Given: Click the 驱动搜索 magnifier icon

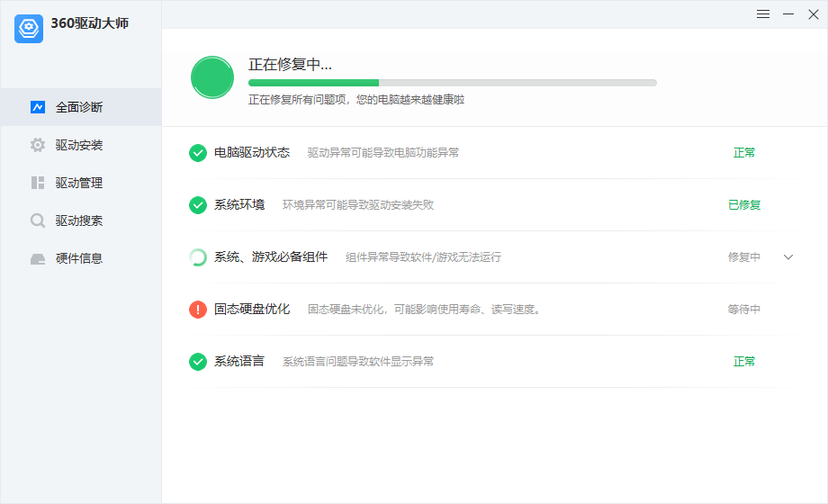Looking at the screenshot, I should tap(38, 220).
